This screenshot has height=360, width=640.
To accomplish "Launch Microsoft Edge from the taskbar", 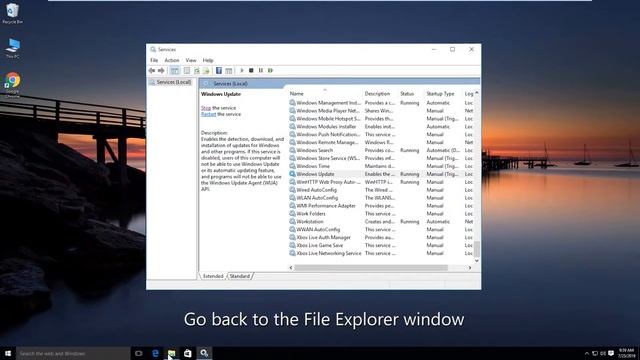I will point(155,353).
